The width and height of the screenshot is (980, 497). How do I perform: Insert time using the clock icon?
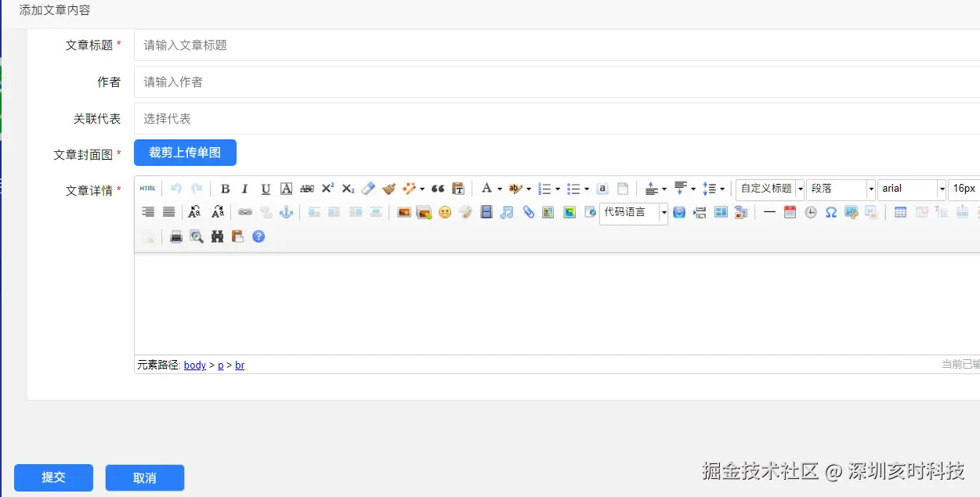coord(811,212)
